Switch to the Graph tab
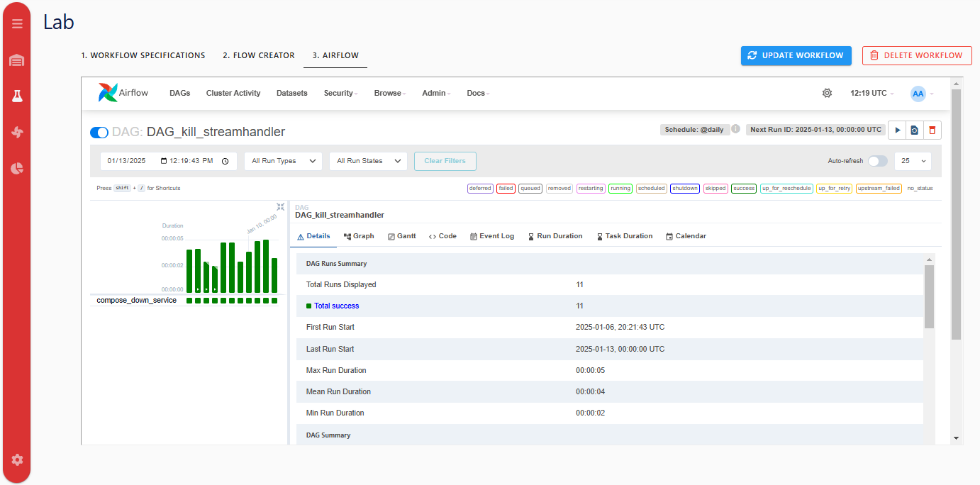This screenshot has height=485, width=980. coord(359,235)
